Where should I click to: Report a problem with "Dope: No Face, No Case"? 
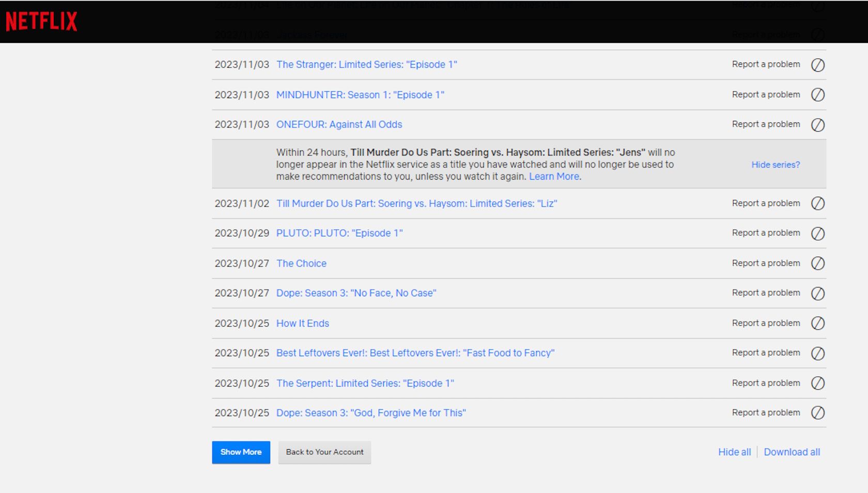pos(765,293)
